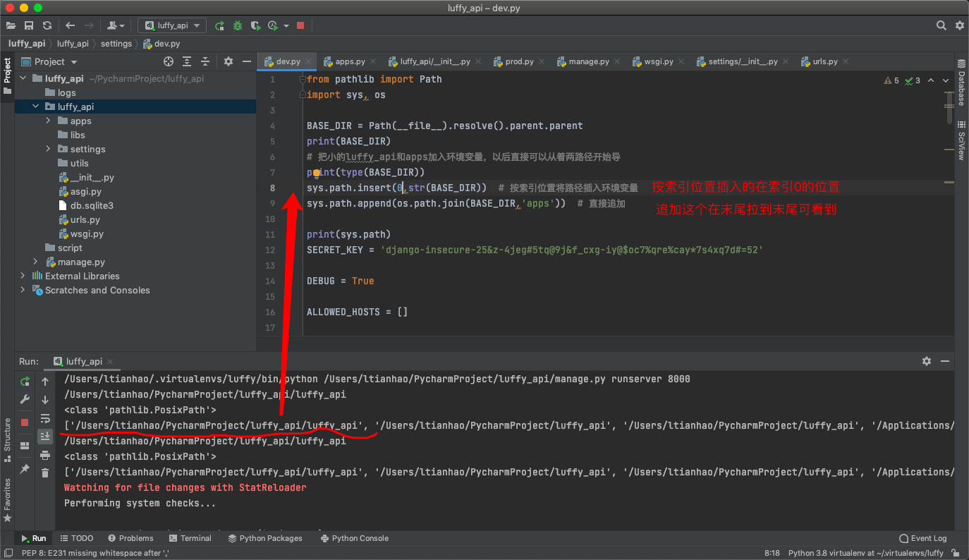Image resolution: width=969 pixels, height=560 pixels.
Task: Hide the Project panel with the minus icon
Action: click(x=246, y=62)
